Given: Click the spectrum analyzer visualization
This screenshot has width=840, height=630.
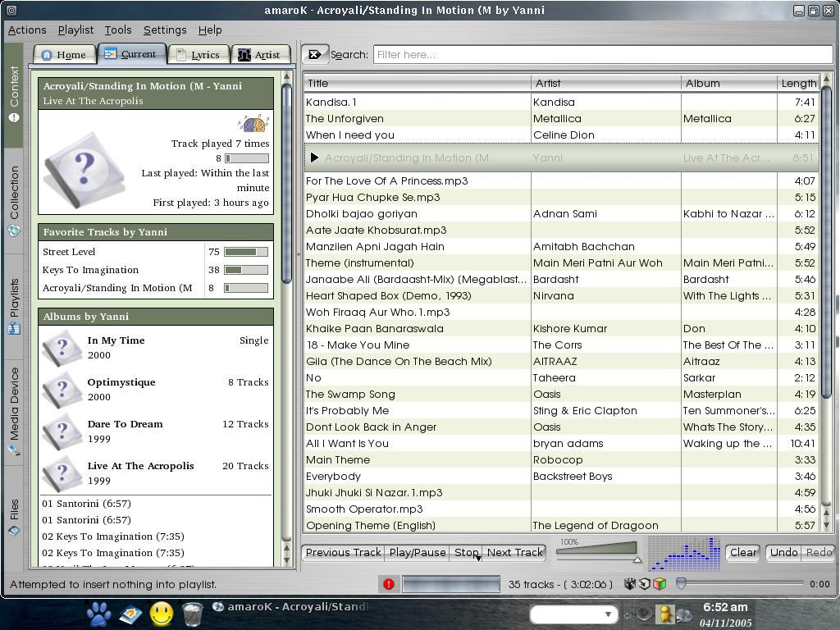Looking at the screenshot, I should pyautogui.click(x=684, y=554).
